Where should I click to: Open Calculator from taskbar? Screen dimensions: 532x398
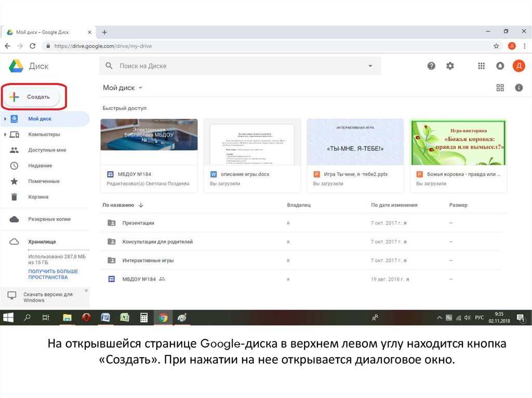click(x=144, y=318)
